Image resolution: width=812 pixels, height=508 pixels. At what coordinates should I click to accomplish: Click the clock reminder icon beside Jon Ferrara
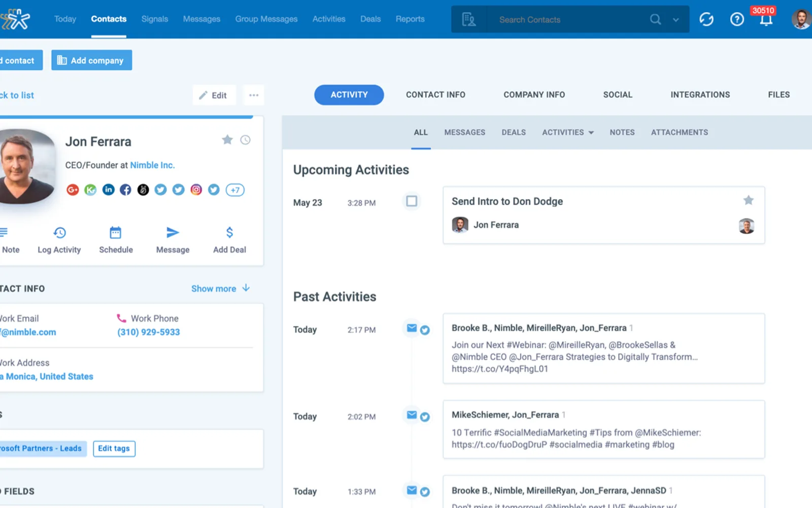(245, 140)
